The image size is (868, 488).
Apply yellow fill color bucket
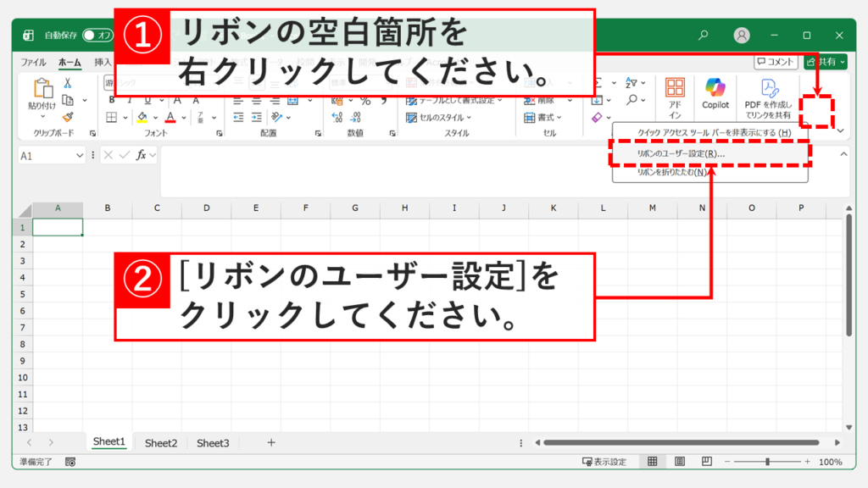point(142,117)
